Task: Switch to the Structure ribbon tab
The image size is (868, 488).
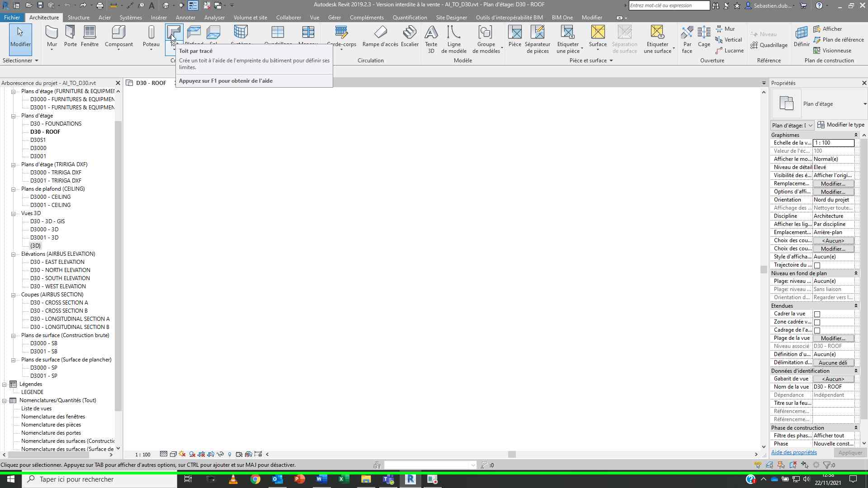Action: [x=78, y=18]
